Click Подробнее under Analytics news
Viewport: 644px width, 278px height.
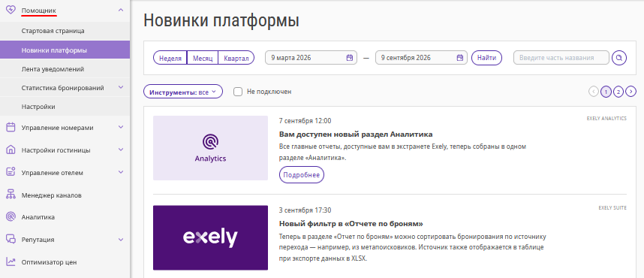(302, 175)
